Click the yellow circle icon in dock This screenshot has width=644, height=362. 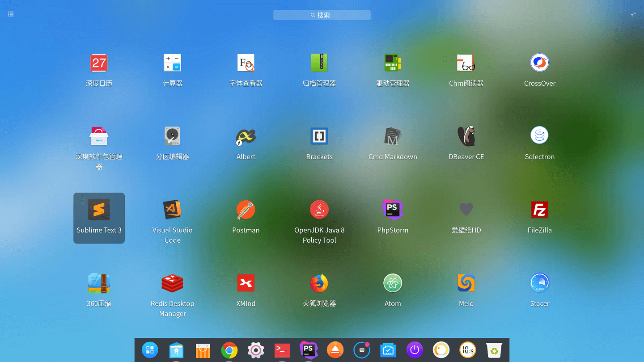click(x=441, y=350)
